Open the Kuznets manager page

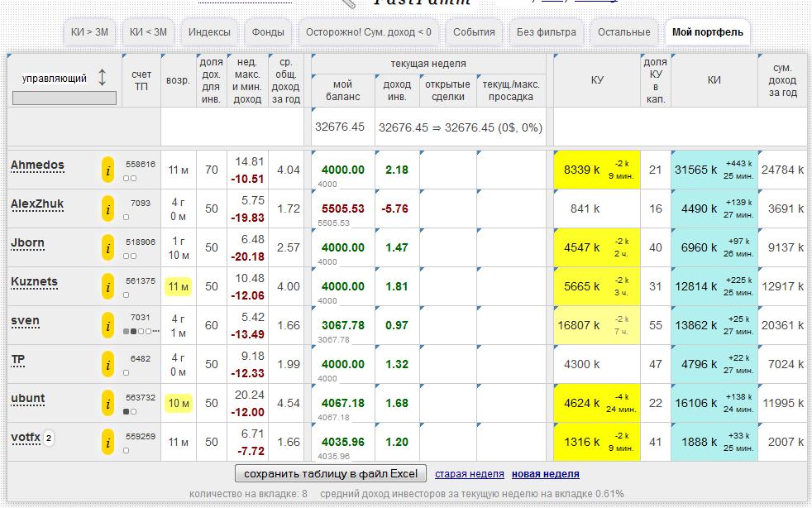click(x=34, y=282)
